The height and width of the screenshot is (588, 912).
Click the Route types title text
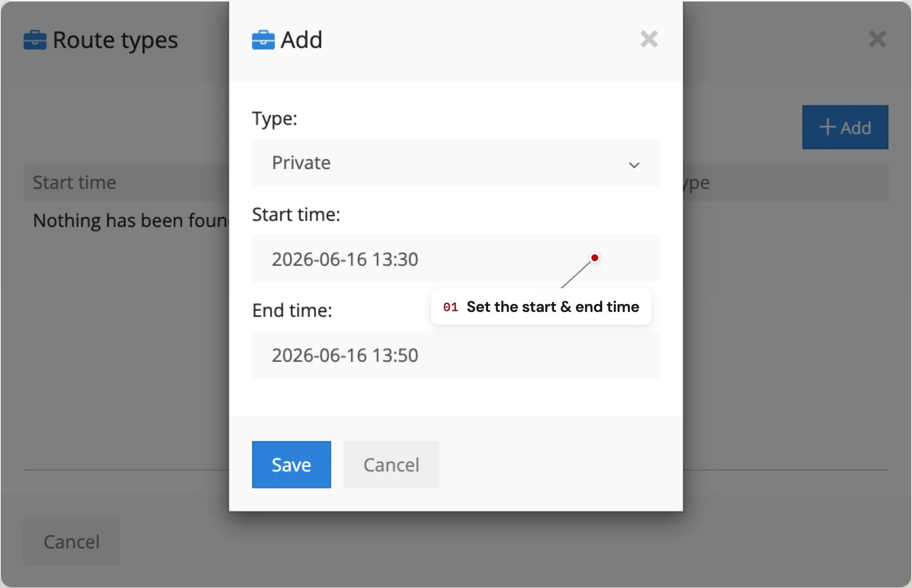[x=115, y=40]
